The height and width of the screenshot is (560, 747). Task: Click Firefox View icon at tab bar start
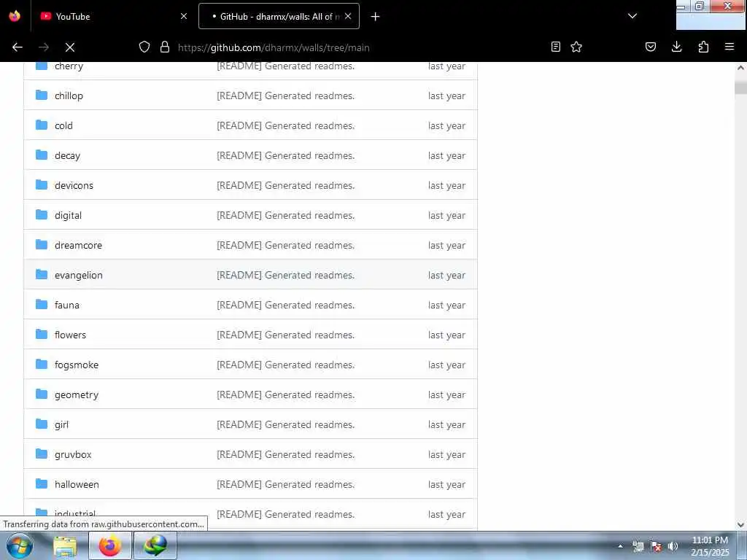(15, 16)
